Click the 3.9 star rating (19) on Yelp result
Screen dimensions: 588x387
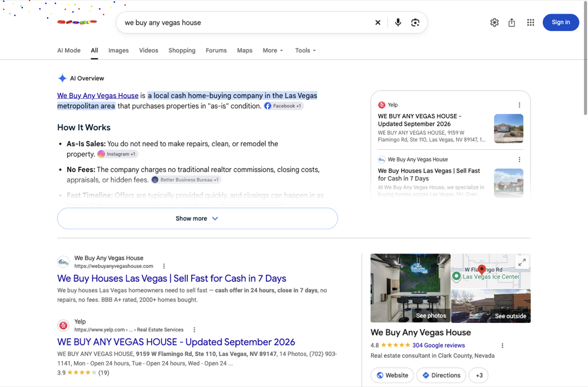point(83,373)
